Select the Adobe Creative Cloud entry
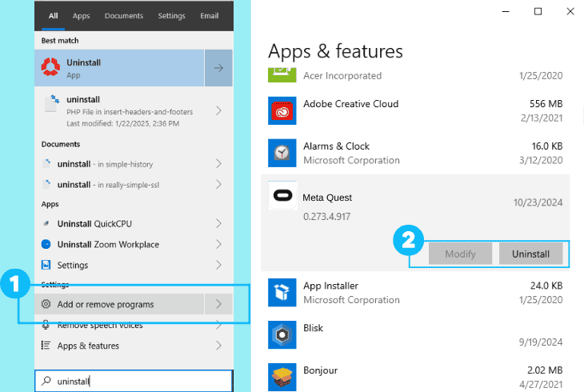This screenshot has height=392, width=584. click(415, 110)
